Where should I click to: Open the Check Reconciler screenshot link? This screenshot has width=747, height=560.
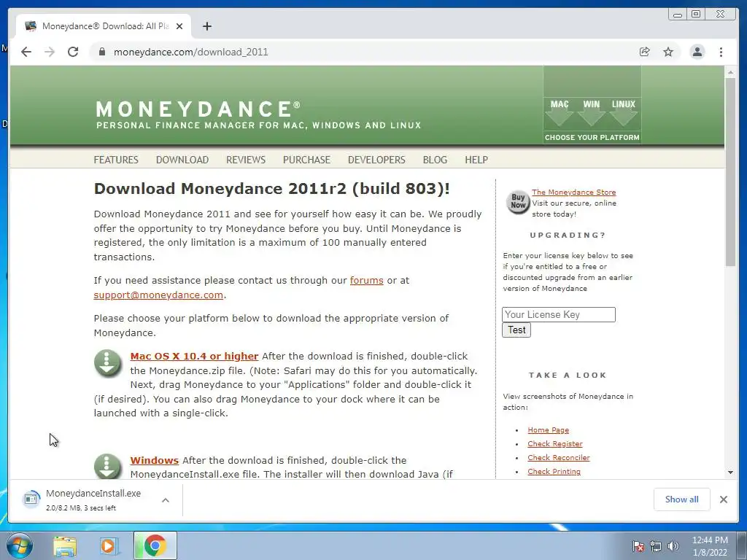point(558,458)
